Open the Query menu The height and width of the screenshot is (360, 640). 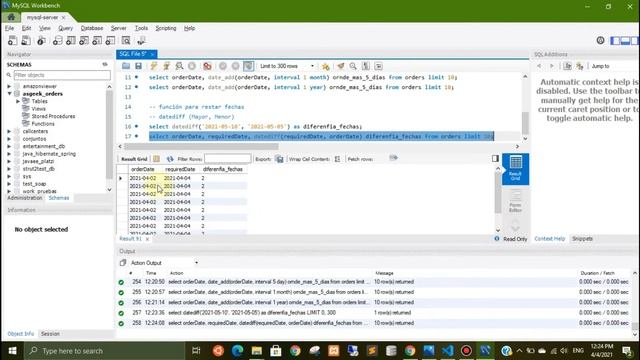pos(65,28)
